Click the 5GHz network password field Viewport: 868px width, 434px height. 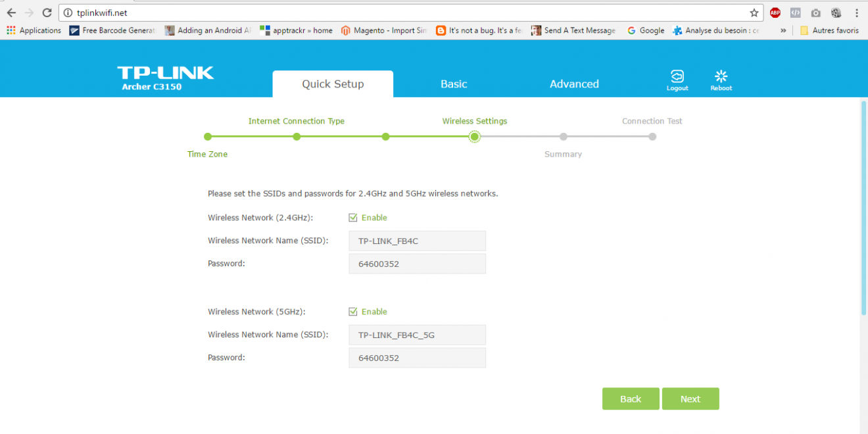pos(417,358)
